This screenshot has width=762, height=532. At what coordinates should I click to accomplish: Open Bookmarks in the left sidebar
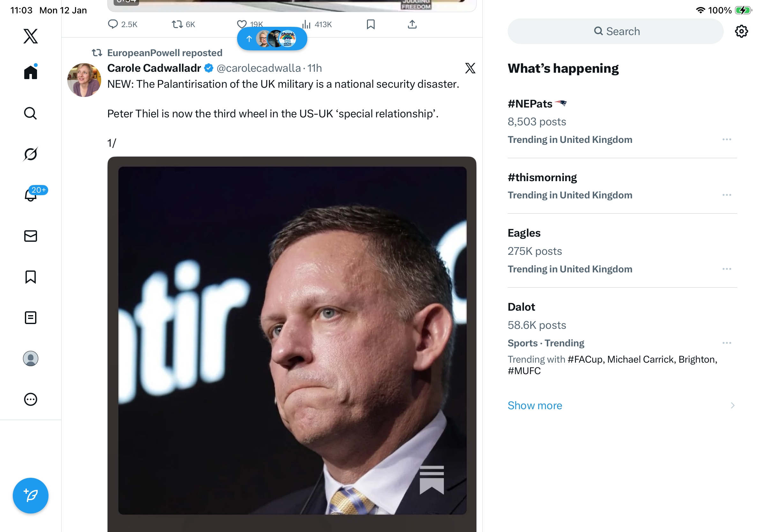tap(31, 277)
